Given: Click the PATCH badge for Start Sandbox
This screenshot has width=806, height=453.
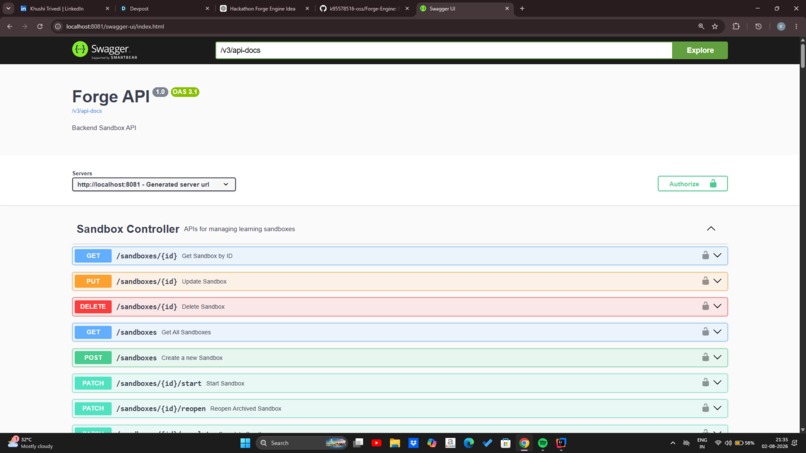Looking at the screenshot, I should (x=93, y=383).
